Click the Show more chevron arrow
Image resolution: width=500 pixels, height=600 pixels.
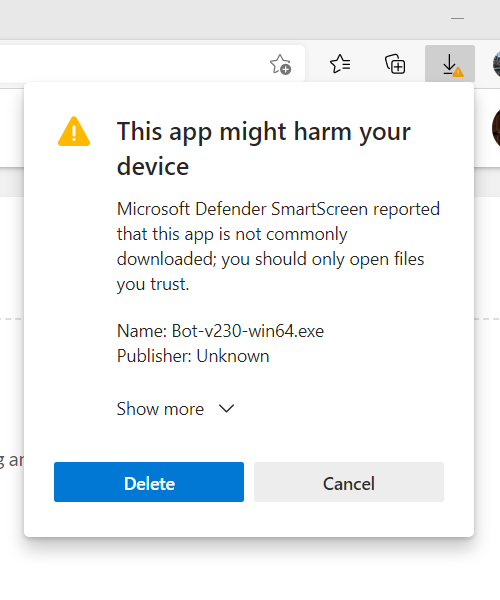(226, 409)
